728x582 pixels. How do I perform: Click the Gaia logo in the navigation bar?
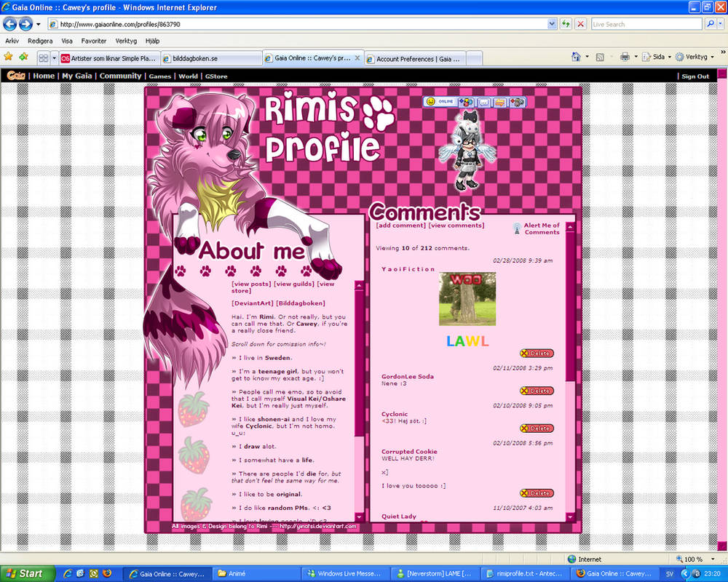click(x=15, y=76)
